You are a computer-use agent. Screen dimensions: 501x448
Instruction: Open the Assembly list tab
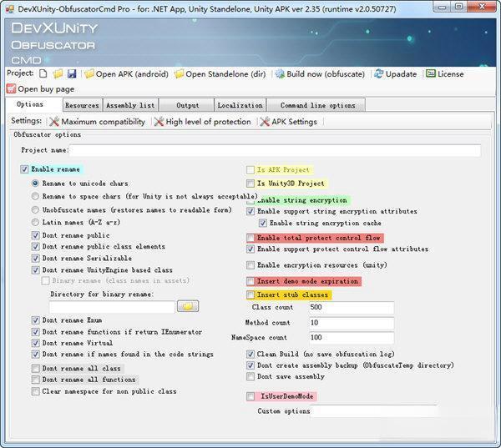click(130, 105)
